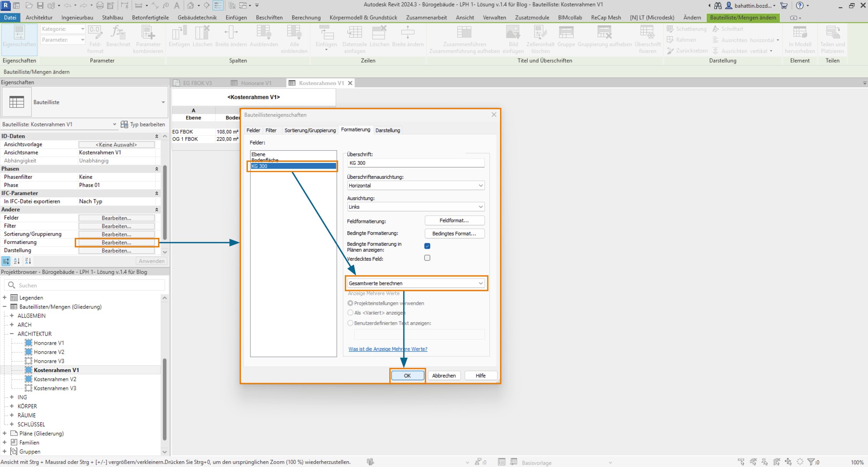Select Honorare V3 in Projektbrowser
Viewport: 868px width, 467px height.
pos(49,361)
